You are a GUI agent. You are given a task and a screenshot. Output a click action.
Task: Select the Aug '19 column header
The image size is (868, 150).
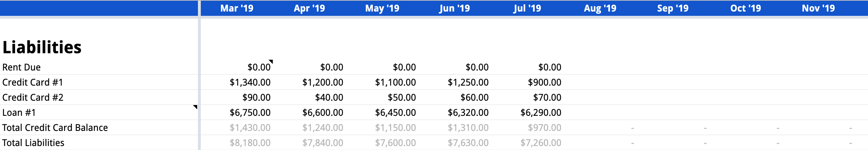600,8
